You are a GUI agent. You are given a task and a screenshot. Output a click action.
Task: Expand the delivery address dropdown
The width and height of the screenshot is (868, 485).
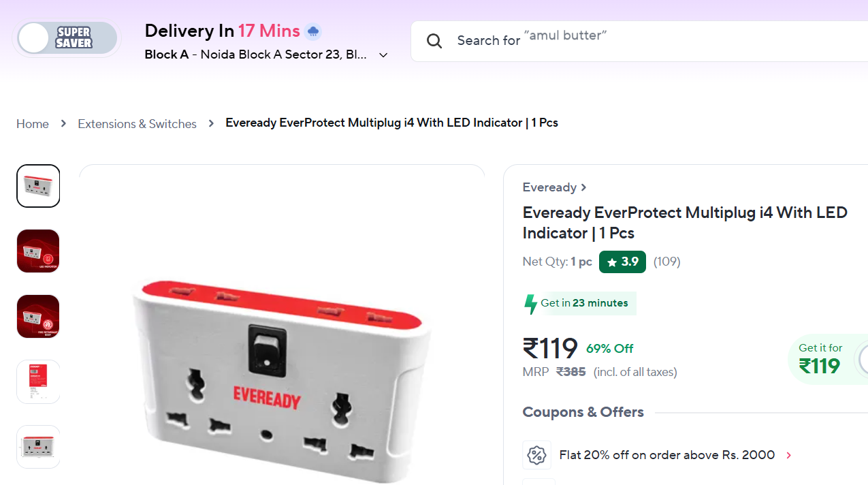[383, 55]
